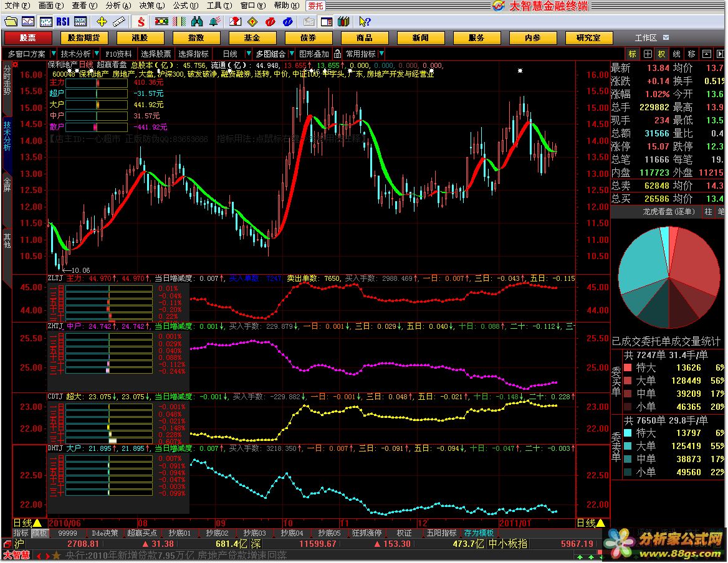Click the lock icon beside 图形叠加
728x563 pixels.
[338, 54]
